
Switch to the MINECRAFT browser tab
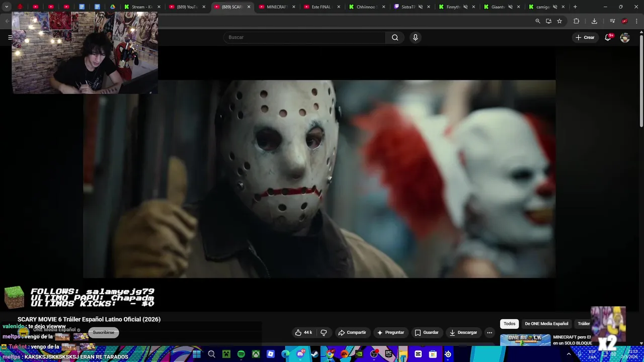tap(276, 7)
